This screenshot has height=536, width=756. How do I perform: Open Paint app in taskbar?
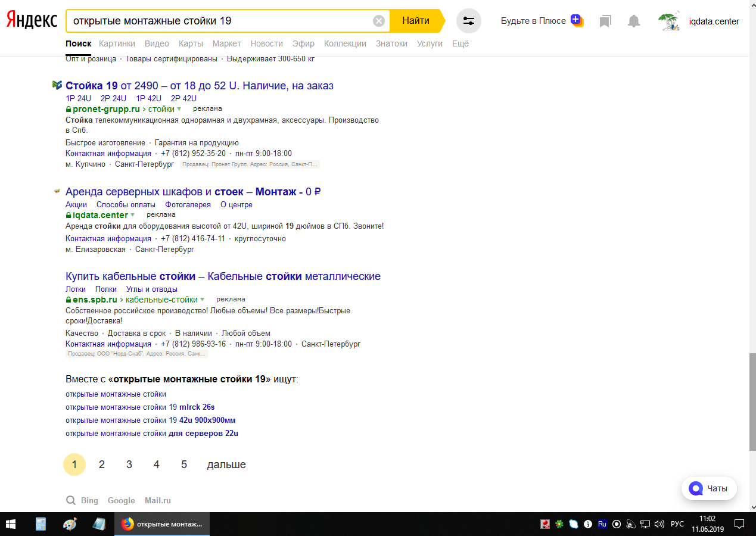pyautogui.click(x=70, y=524)
